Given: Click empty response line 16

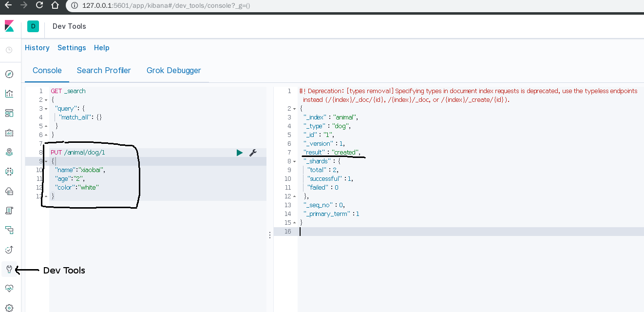Looking at the screenshot, I should coord(471,232).
